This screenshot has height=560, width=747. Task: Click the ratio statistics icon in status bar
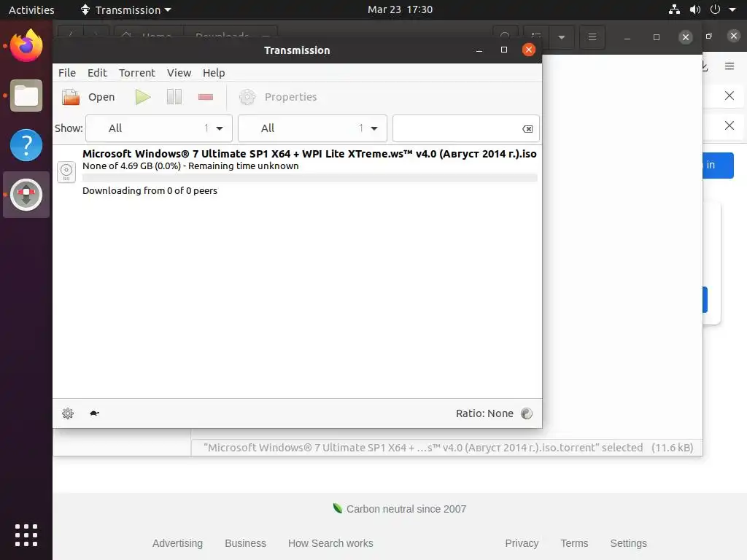(527, 413)
